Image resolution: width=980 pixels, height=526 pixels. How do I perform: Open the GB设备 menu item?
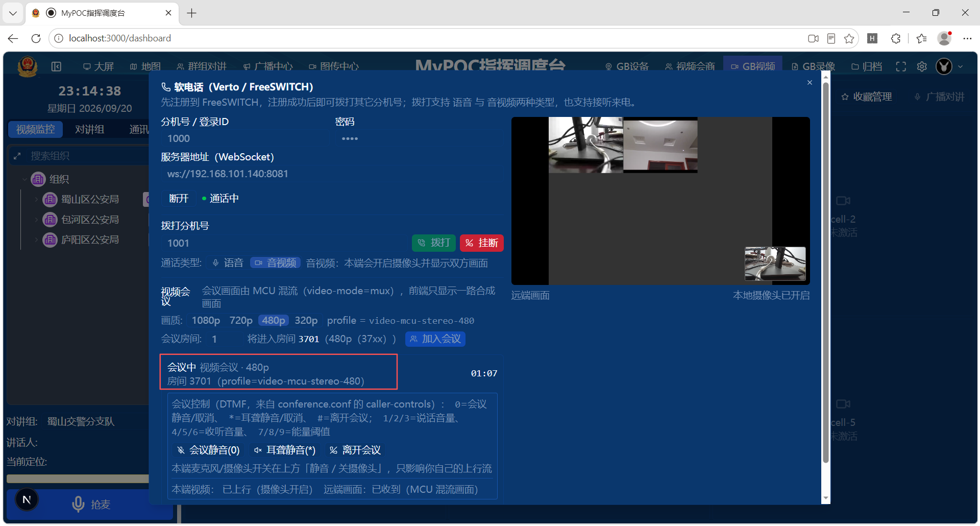(627, 67)
